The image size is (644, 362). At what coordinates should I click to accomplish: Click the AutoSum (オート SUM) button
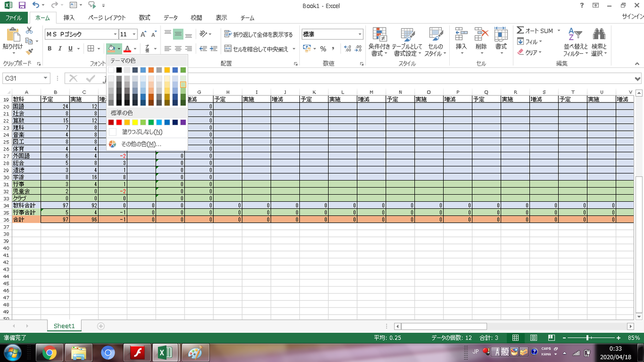tap(535, 31)
